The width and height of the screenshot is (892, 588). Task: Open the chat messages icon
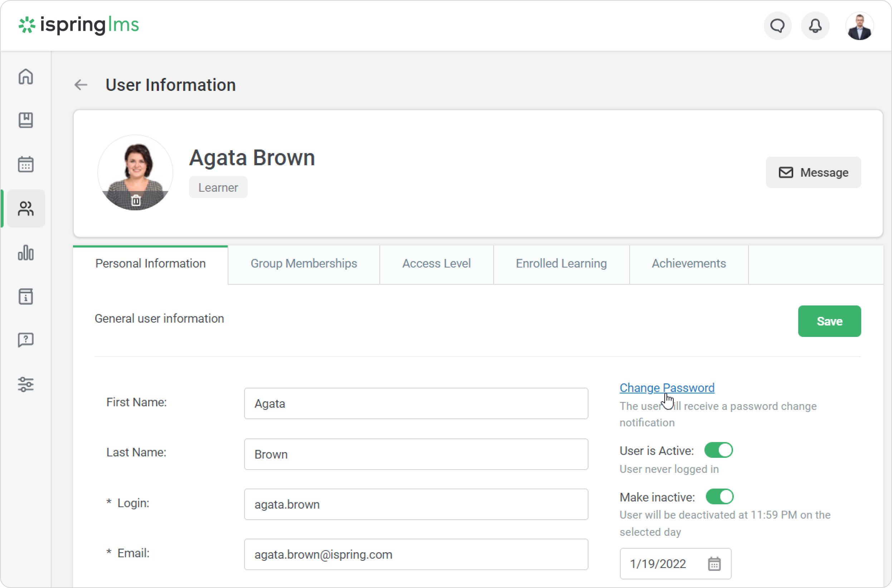(x=777, y=26)
